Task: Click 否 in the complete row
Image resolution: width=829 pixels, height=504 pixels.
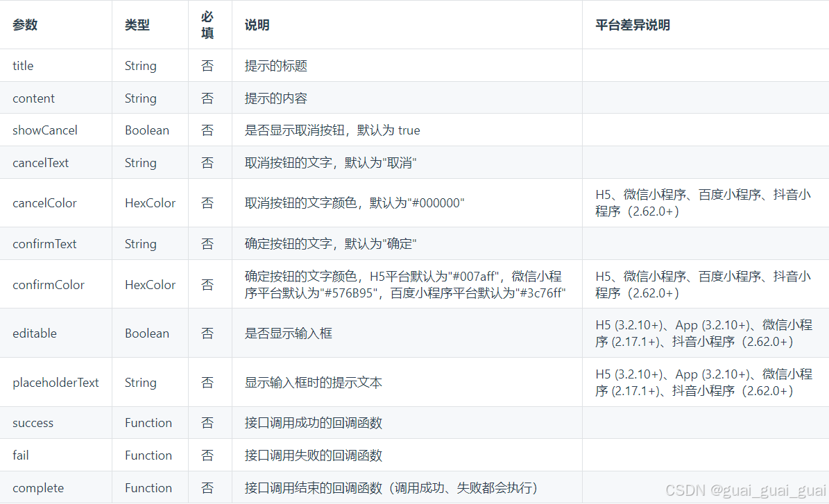Action: click(x=207, y=487)
